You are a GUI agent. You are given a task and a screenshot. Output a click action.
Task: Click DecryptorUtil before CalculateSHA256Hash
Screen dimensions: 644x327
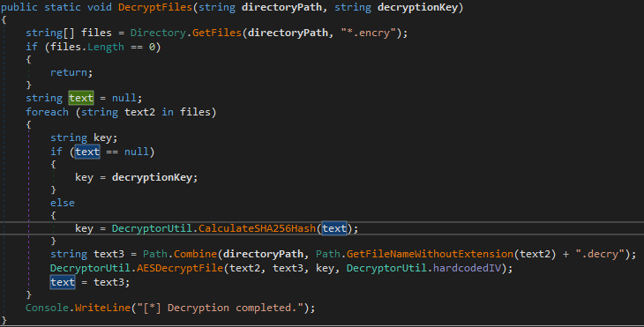(152, 228)
